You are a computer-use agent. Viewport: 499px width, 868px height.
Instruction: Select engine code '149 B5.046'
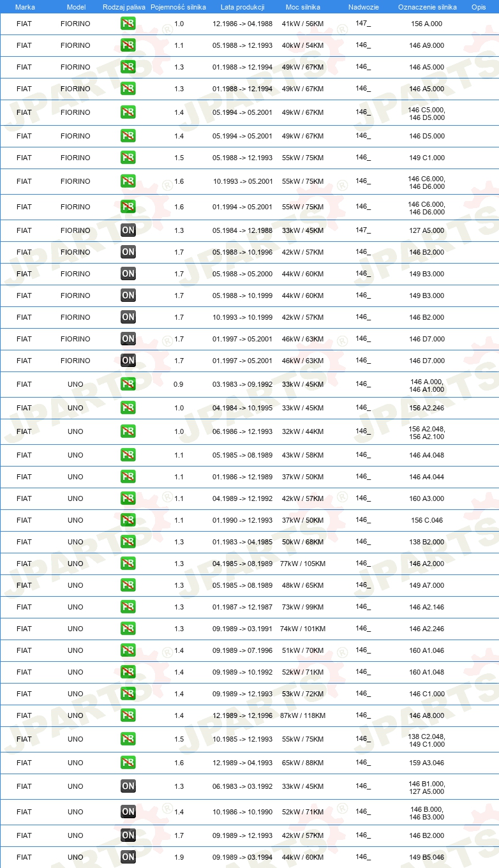427,857
